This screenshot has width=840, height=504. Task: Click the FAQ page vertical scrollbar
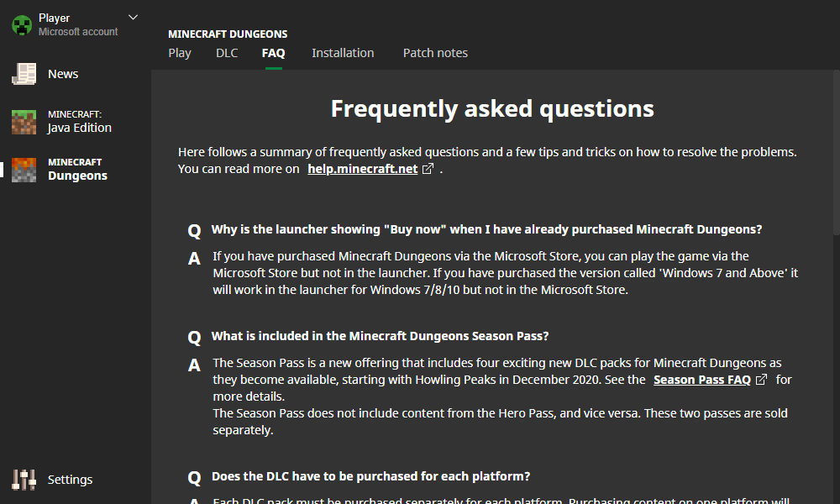pyautogui.click(x=837, y=153)
